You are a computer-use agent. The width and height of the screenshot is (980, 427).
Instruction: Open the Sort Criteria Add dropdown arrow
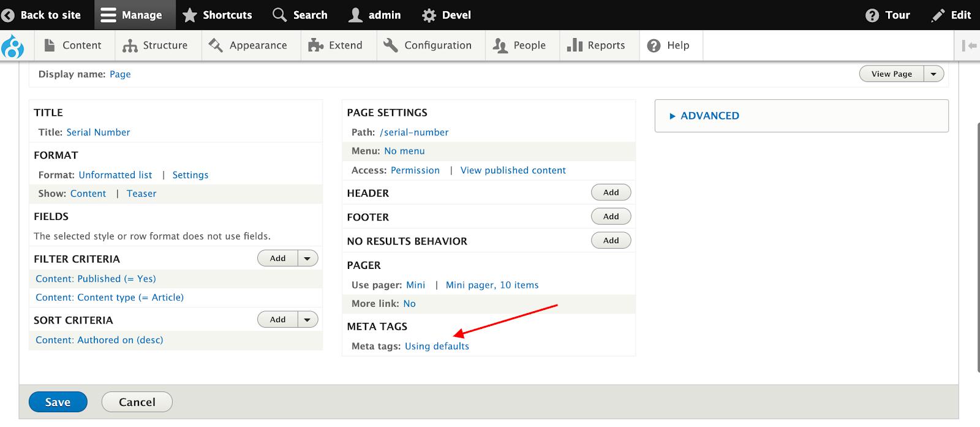click(307, 319)
